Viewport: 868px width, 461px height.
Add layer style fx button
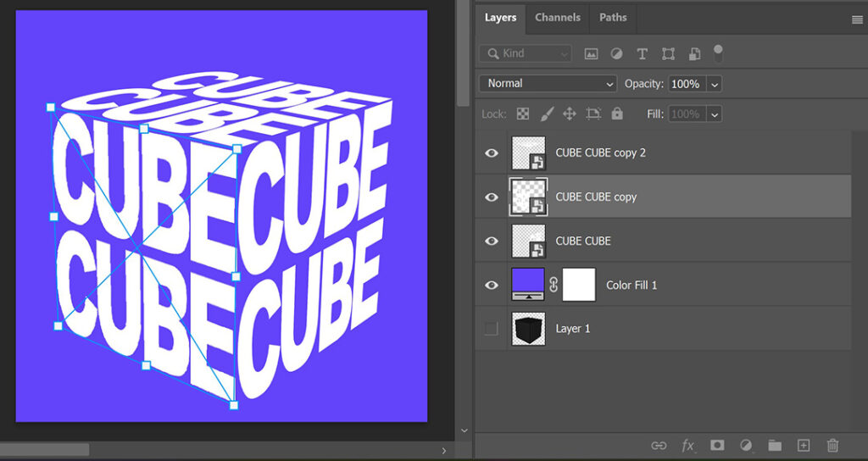[688, 446]
